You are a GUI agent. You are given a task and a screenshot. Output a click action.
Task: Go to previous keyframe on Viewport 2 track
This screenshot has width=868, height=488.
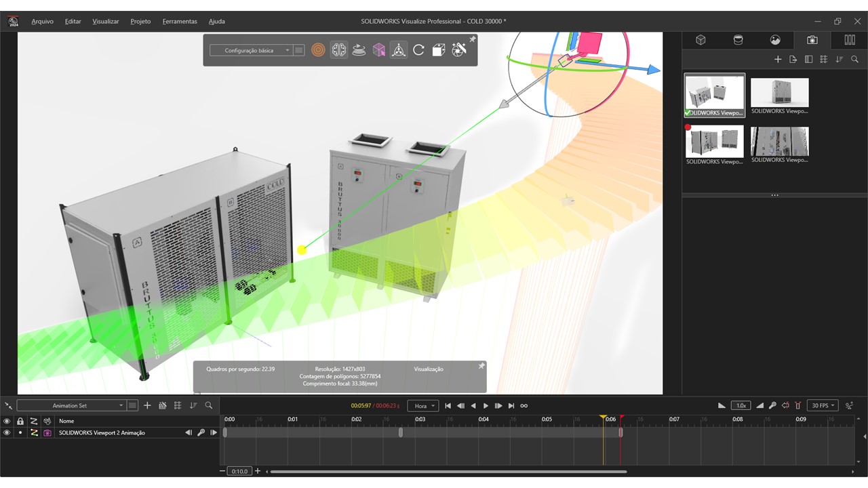(189, 432)
